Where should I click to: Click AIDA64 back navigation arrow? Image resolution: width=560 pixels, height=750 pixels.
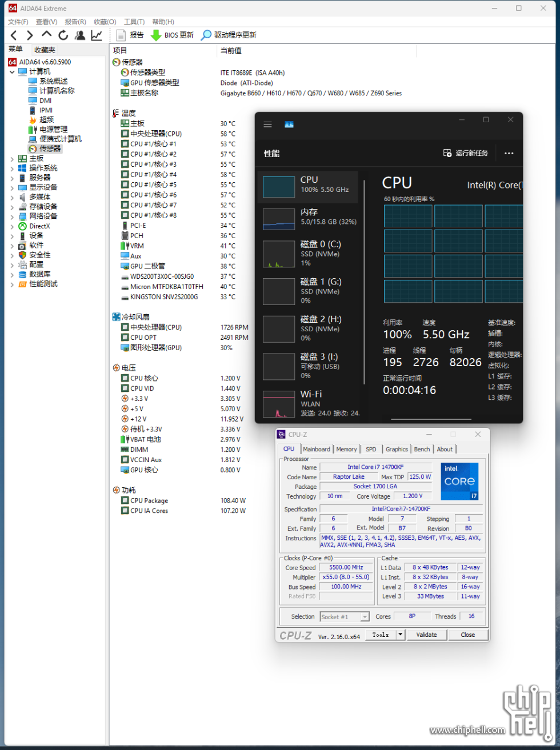(x=14, y=35)
